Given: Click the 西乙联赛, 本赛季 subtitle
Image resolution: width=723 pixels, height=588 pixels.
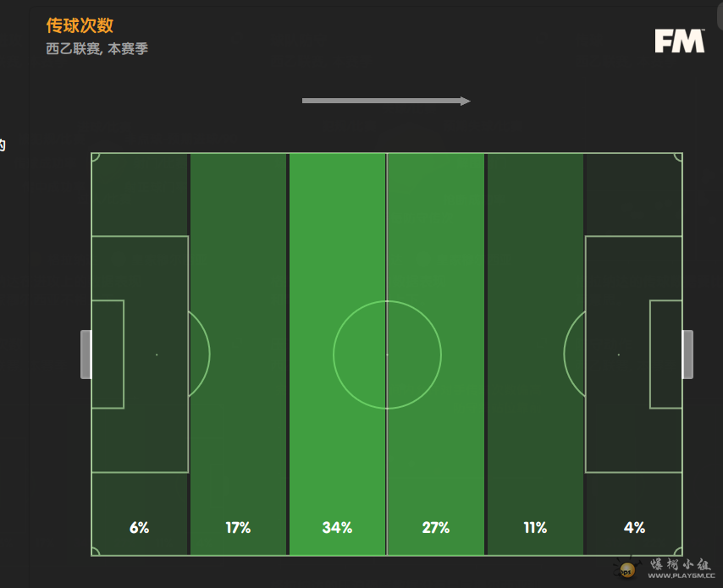Looking at the screenshot, I should click(x=97, y=48).
